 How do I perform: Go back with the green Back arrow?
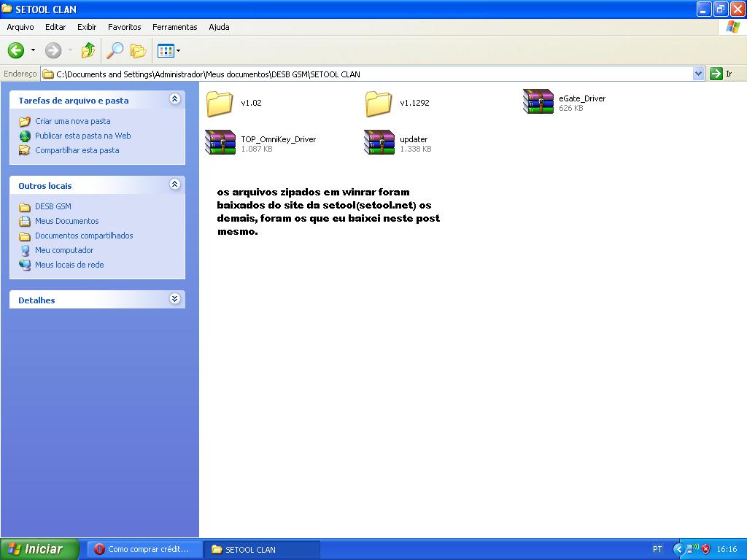point(16,50)
